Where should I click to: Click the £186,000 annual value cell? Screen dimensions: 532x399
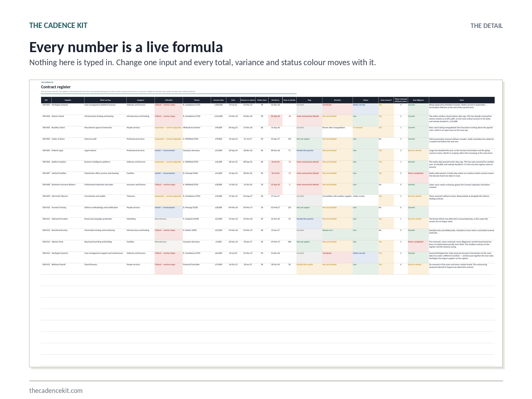pos(219,105)
